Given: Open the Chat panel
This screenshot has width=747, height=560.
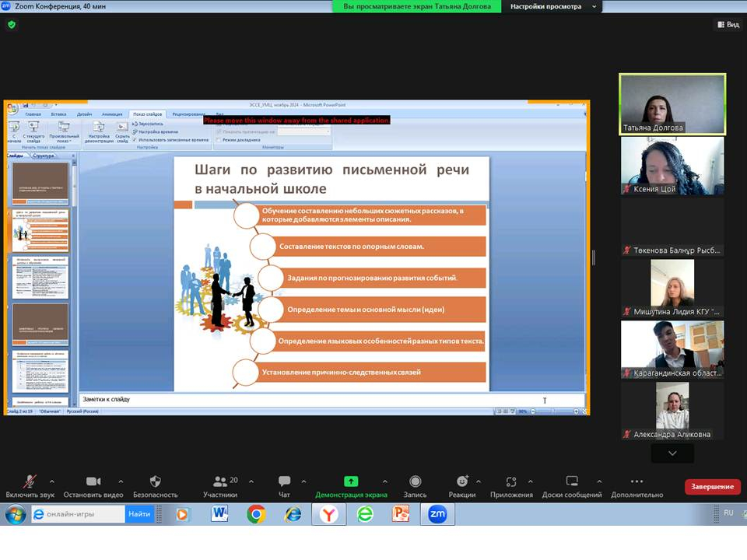Looking at the screenshot, I should [x=284, y=482].
